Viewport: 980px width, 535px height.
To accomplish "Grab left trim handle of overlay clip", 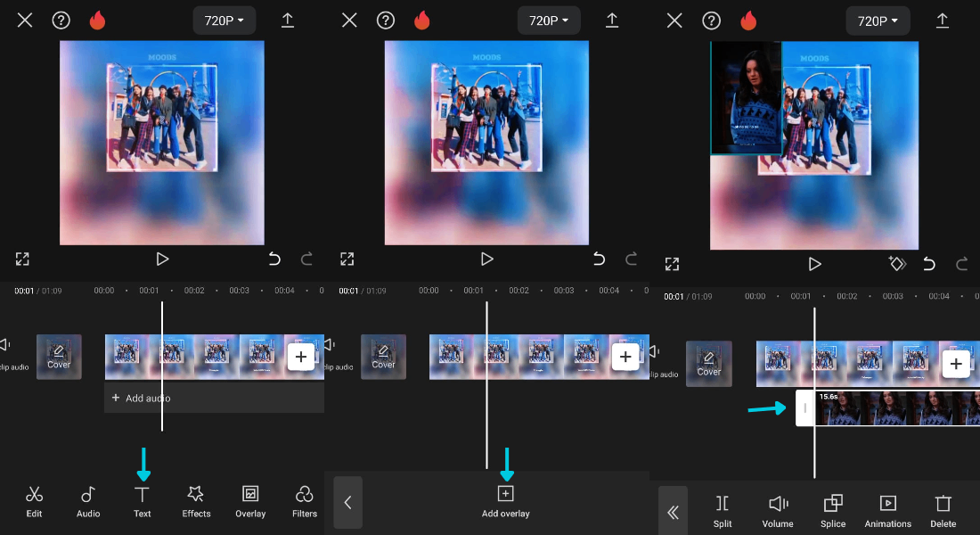I will tap(805, 408).
